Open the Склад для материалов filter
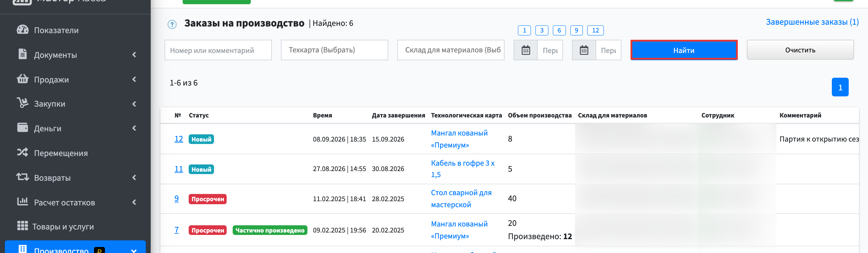 pyautogui.click(x=451, y=50)
